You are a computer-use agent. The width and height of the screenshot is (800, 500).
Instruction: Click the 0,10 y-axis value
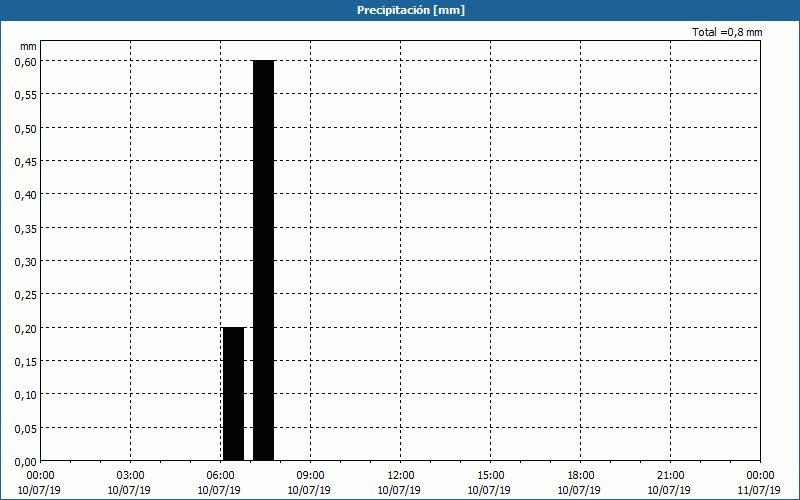pos(26,395)
